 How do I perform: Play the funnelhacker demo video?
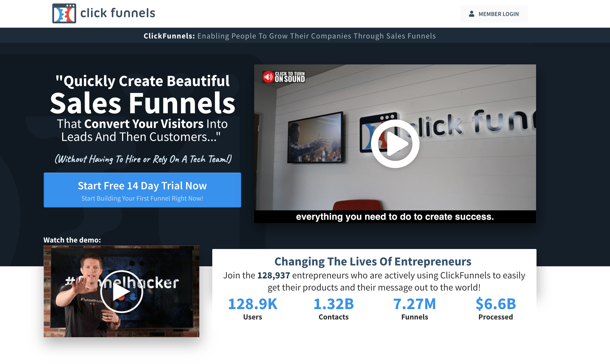point(121,291)
